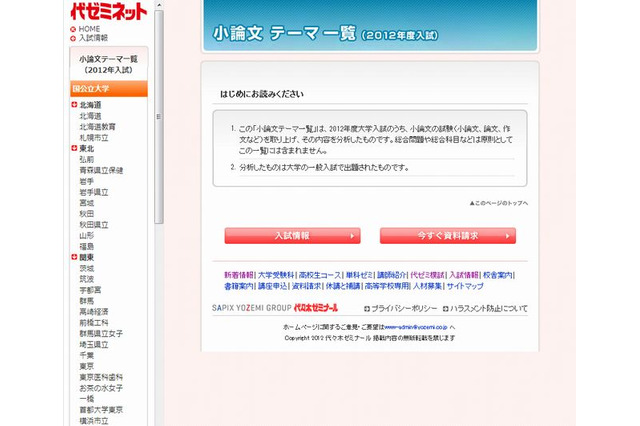Open the 休講と補講 footer link

(343, 286)
